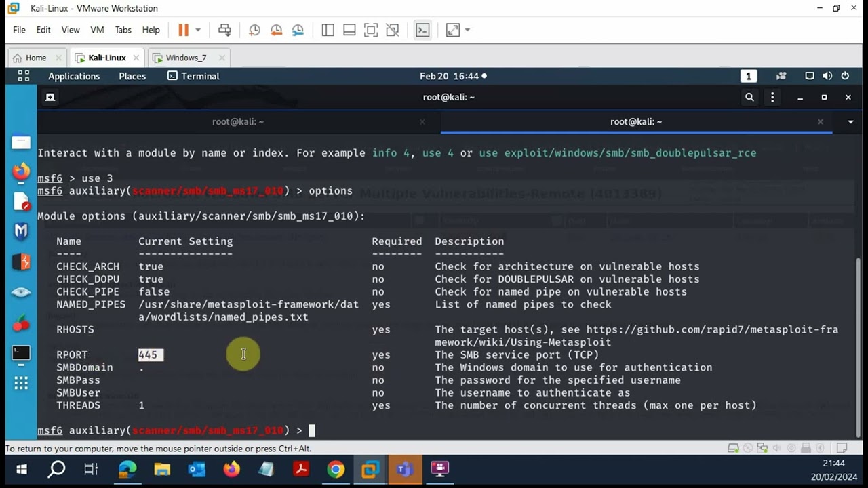Image resolution: width=868 pixels, height=488 pixels.
Task: Close the Windows_7 VM tab
Action: [221, 58]
